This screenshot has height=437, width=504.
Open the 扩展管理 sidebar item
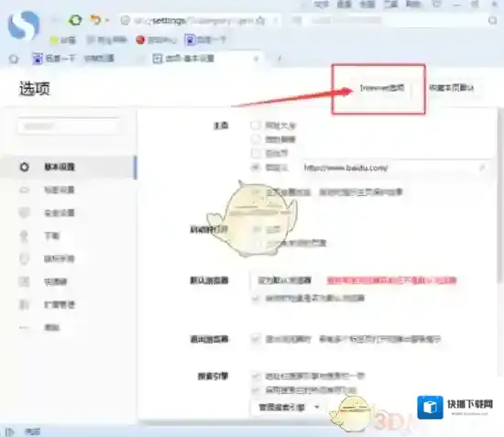pos(59,304)
